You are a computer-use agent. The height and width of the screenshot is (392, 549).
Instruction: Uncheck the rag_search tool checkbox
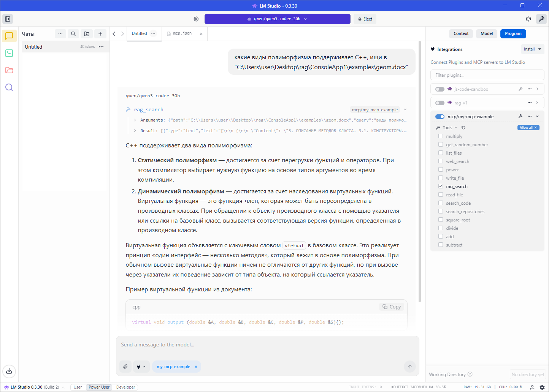coord(441,186)
